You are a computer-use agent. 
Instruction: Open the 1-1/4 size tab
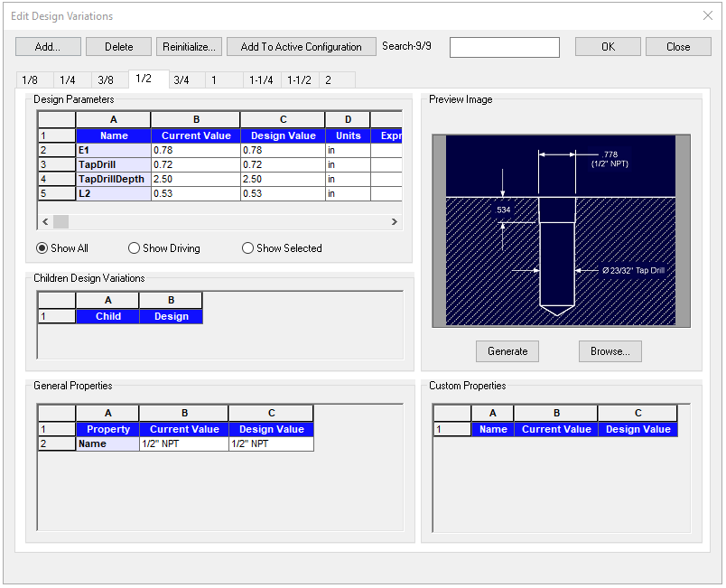coord(261,80)
